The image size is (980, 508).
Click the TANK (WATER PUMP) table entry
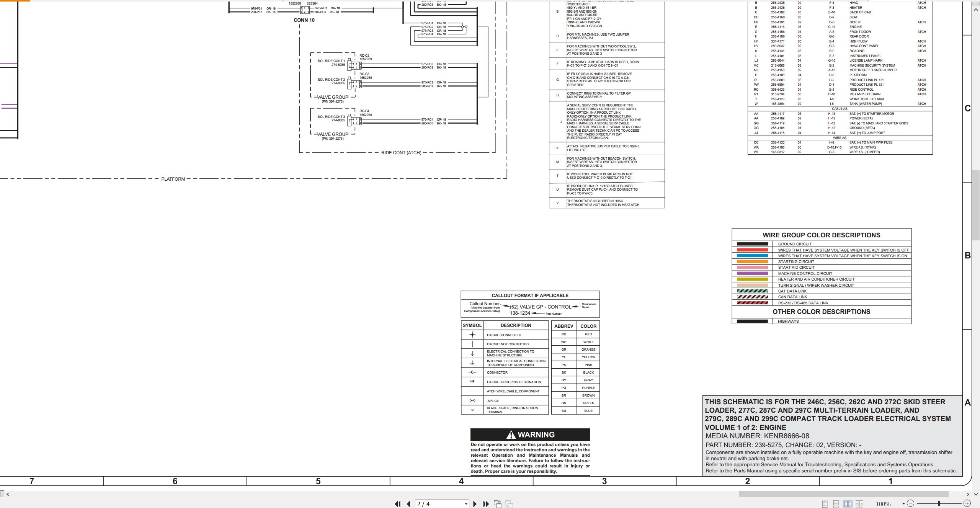click(866, 104)
